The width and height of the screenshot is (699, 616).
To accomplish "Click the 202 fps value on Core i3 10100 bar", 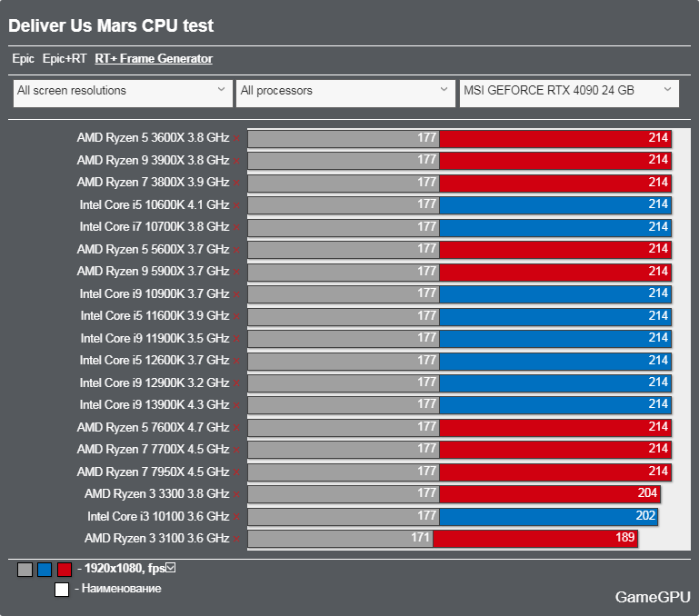I will tap(645, 515).
